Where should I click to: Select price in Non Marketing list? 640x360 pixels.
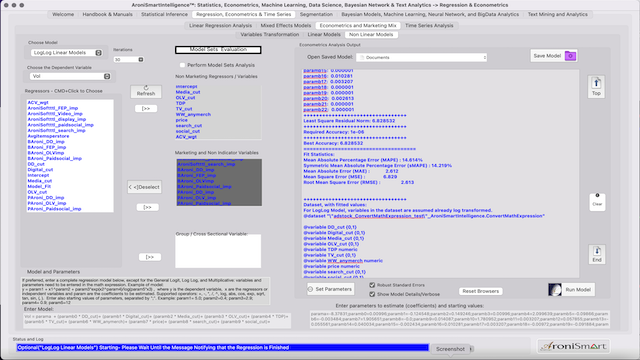(x=182, y=120)
